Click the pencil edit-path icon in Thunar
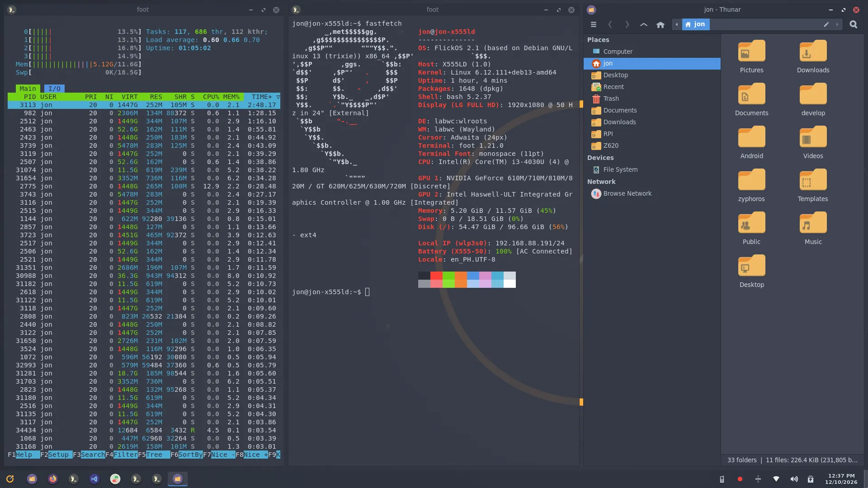Viewport: 868px width, 488px height. [826, 24]
